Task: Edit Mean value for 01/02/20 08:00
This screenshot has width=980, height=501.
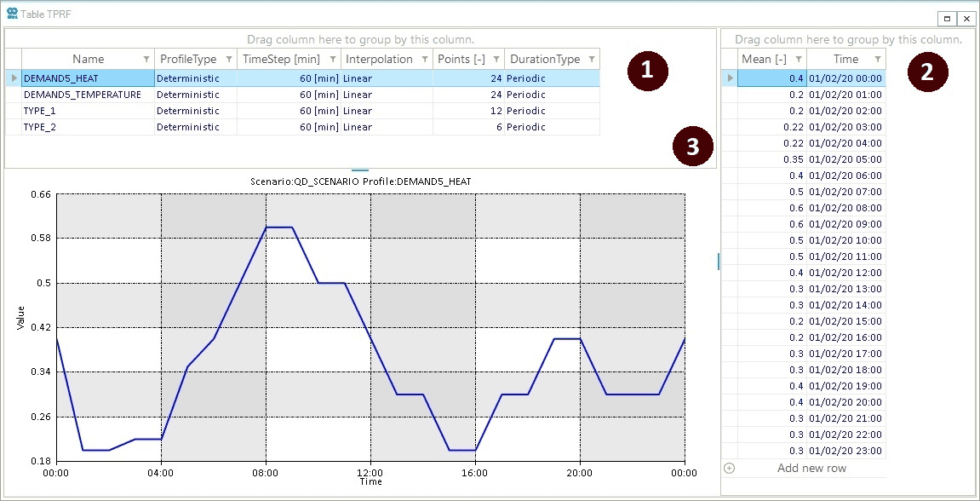Action: click(x=771, y=208)
